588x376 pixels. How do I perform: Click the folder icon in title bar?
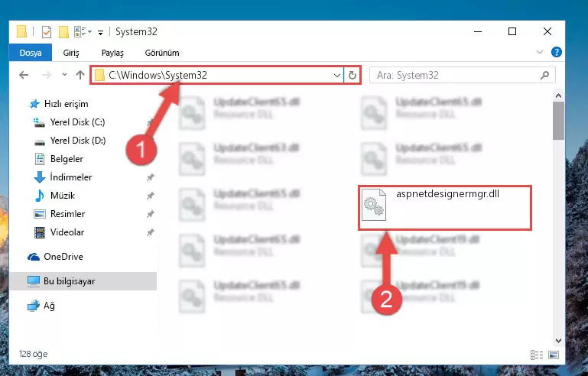(21, 32)
